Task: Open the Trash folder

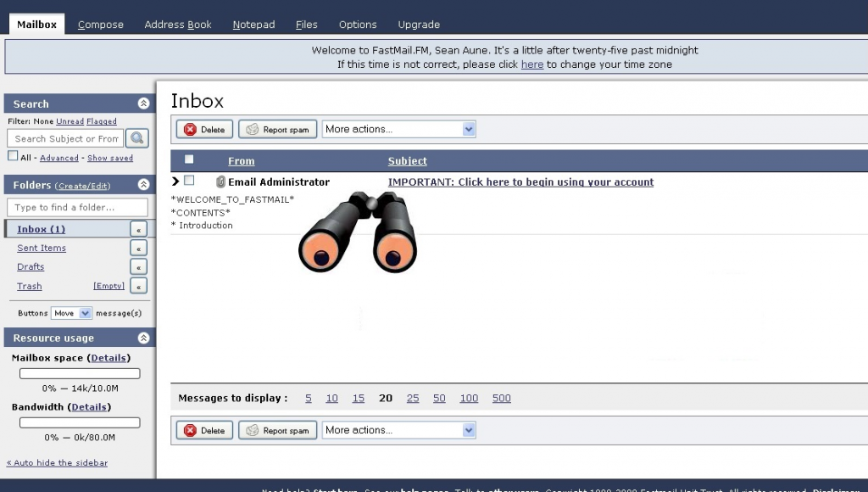Action: [30, 286]
